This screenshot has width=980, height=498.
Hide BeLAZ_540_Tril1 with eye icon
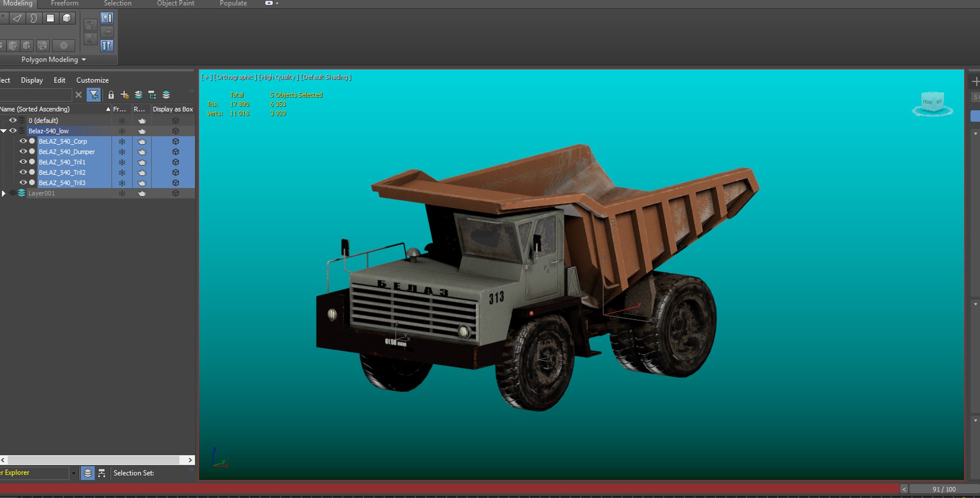click(x=23, y=162)
